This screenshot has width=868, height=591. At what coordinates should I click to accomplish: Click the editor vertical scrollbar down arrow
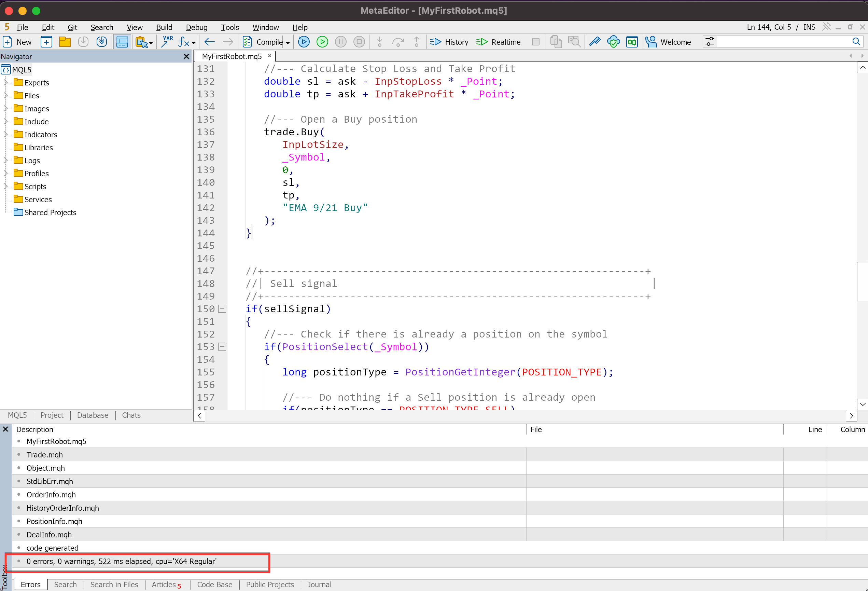(863, 404)
